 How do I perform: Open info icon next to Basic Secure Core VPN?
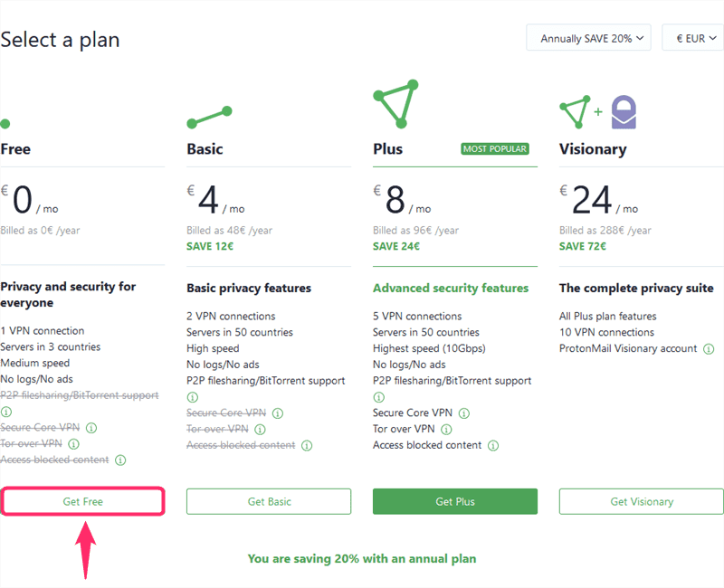pyautogui.click(x=278, y=413)
